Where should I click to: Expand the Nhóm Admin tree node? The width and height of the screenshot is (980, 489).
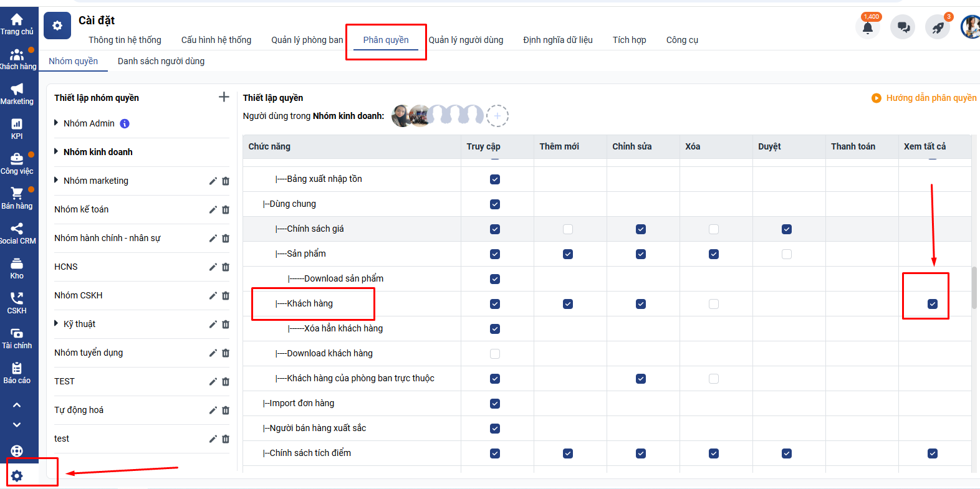click(56, 123)
